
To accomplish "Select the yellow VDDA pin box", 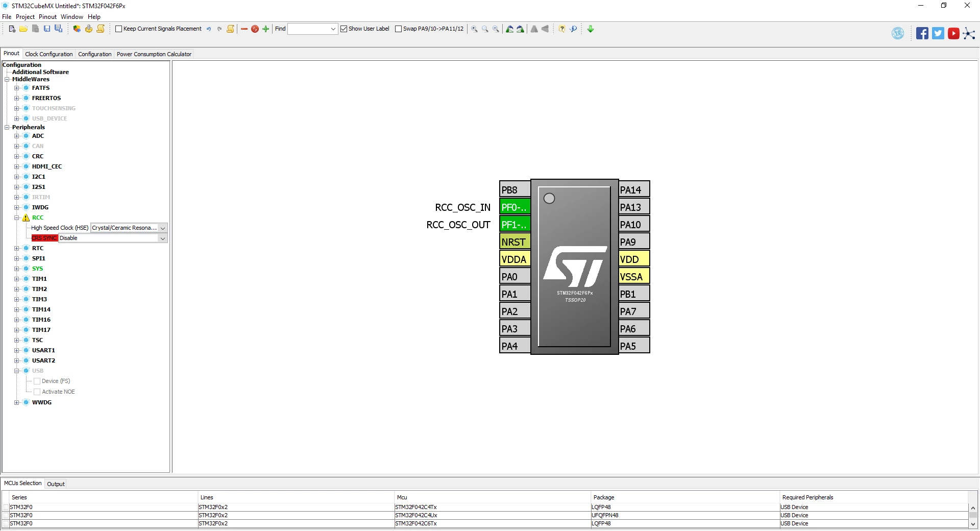I will pyautogui.click(x=514, y=259).
